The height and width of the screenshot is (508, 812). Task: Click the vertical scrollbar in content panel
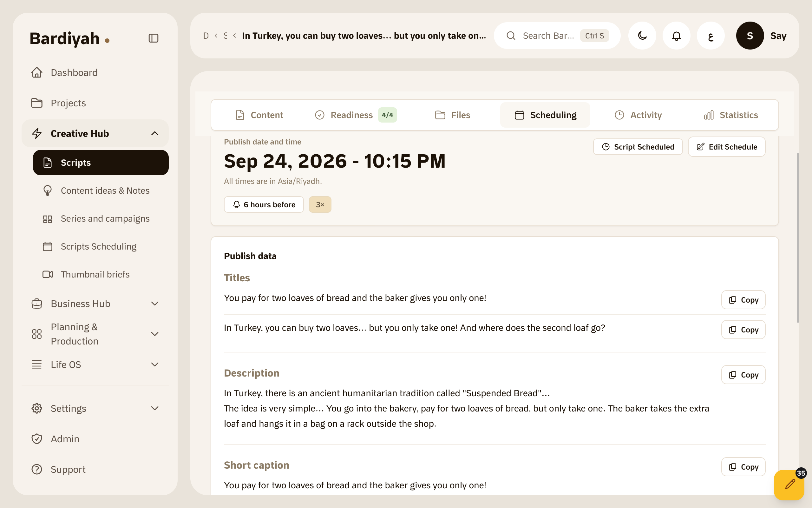tap(798, 237)
